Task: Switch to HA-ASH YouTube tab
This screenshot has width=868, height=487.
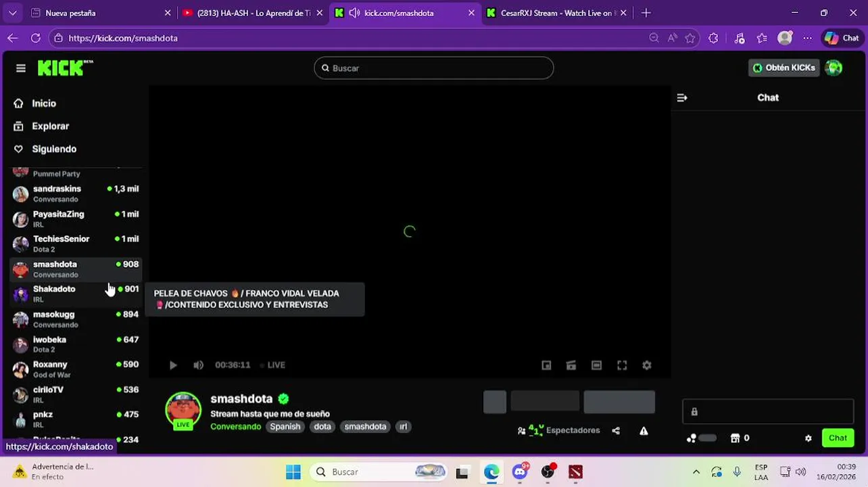Action: coord(254,13)
